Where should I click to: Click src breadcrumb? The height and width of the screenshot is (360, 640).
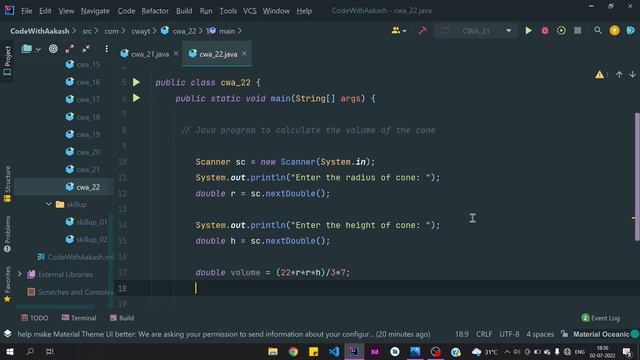(x=87, y=31)
